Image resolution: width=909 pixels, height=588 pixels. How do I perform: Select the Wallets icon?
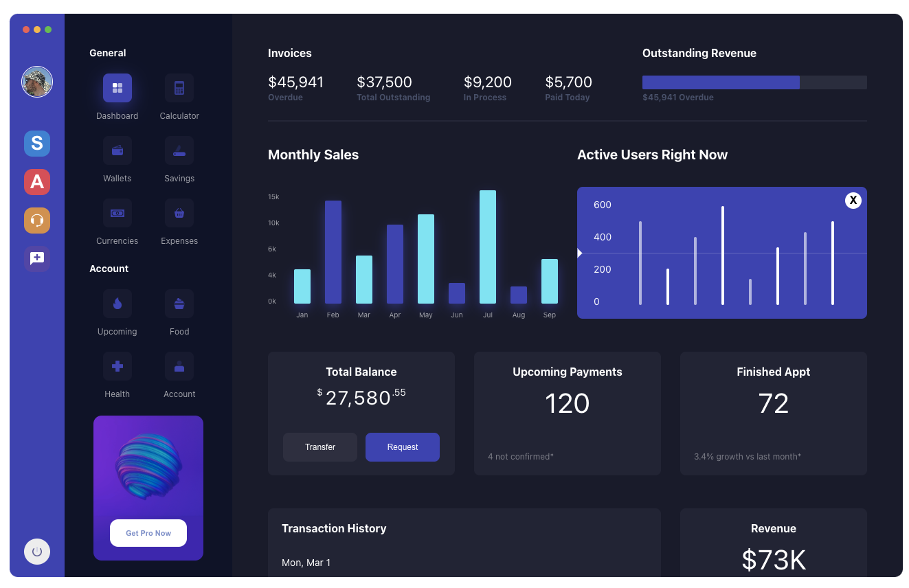117,150
